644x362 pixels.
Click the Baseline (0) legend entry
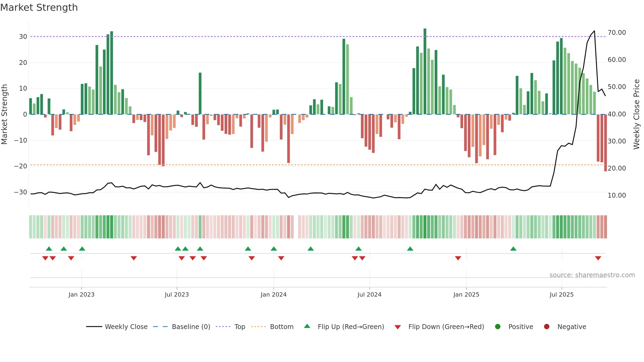pos(181,327)
